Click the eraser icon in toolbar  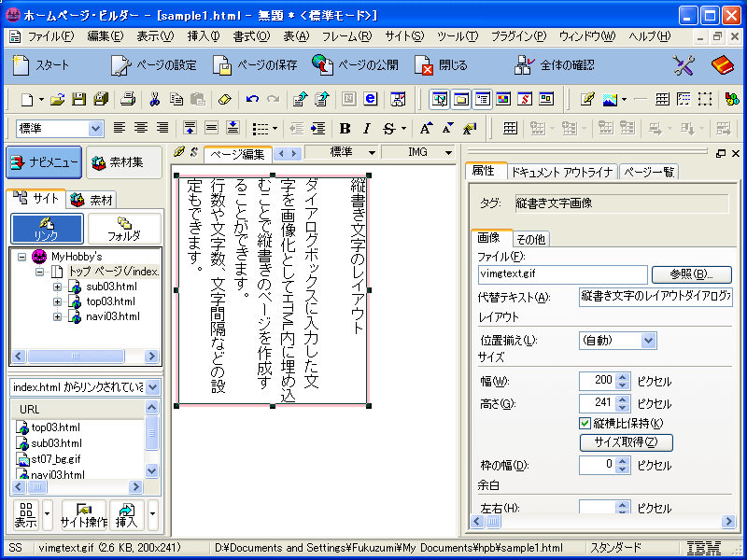tap(224, 100)
